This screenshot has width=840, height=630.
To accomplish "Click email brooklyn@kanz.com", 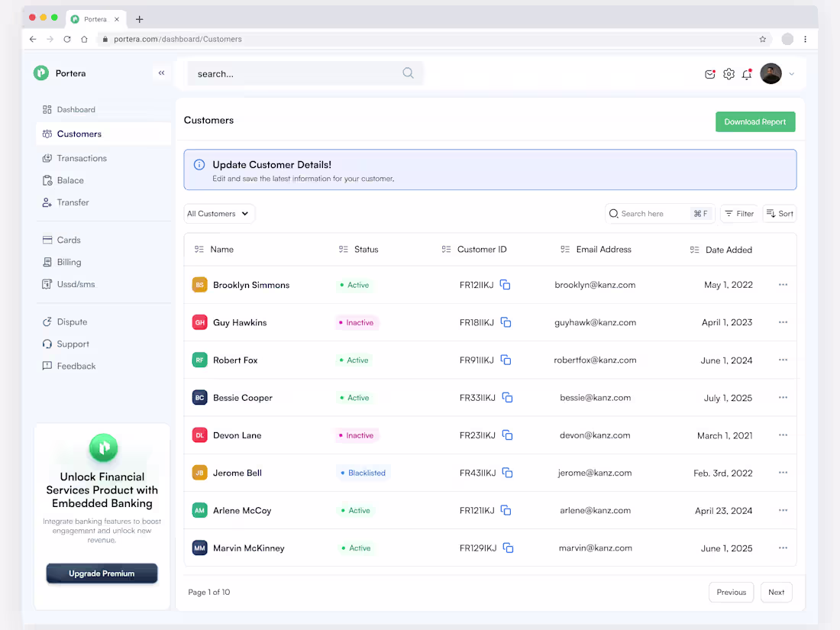I will [x=595, y=285].
